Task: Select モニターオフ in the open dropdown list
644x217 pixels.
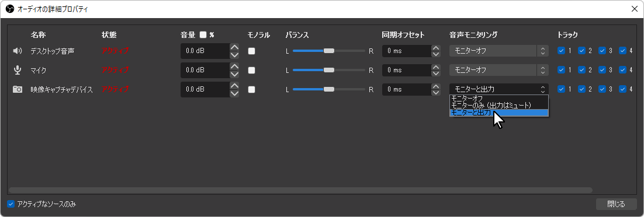Action: (x=499, y=99)
